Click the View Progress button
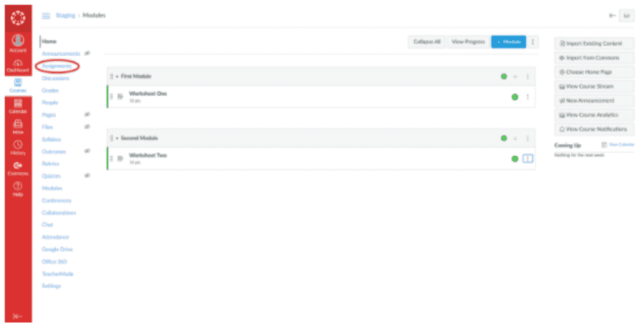Image resolution: width=644 pixels, height=330 pixels. 469,42
